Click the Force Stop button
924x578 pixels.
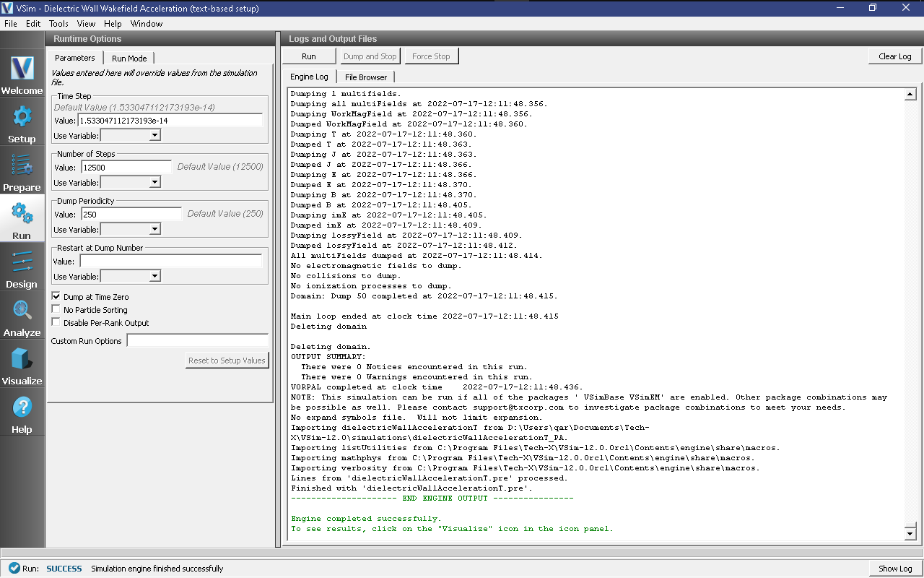432,56
